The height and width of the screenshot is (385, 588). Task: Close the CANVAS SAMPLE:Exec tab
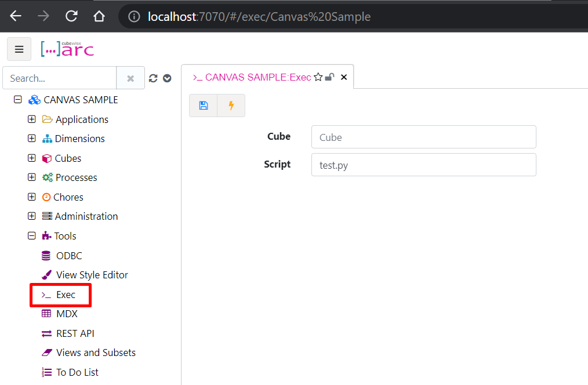344,77
